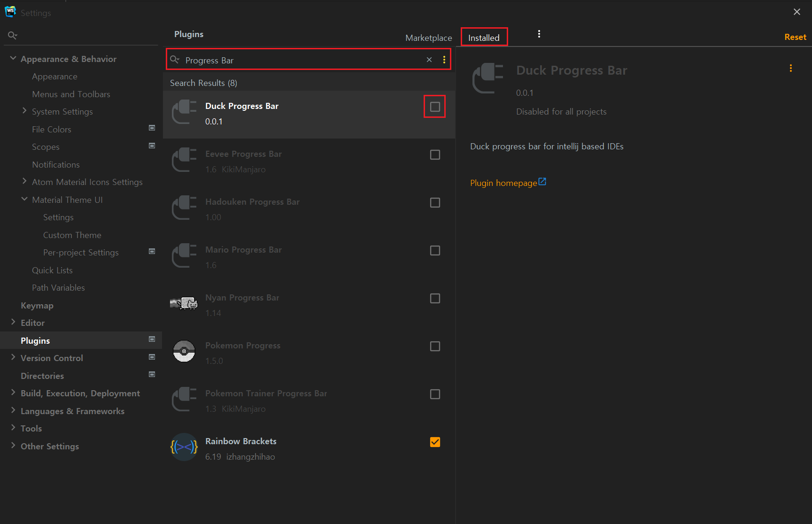The image size is (812, 524).
Task: Expand Atom Material Icons Settings node
Action: coord(24,181)
